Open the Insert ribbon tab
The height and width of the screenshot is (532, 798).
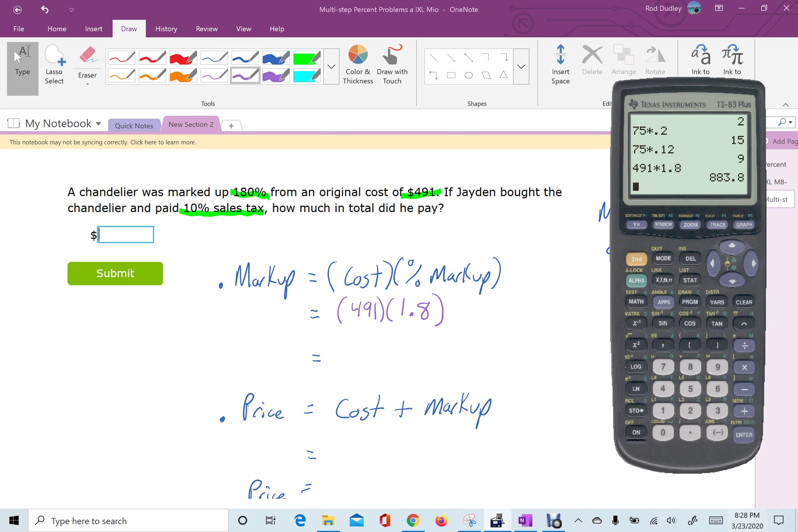tap(93, 29)
